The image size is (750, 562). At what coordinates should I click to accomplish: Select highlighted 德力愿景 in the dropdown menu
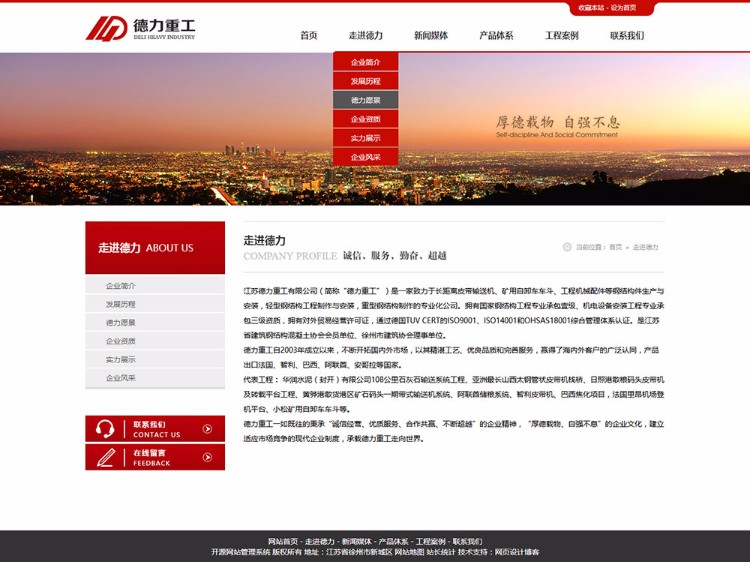tap(365, 100)
